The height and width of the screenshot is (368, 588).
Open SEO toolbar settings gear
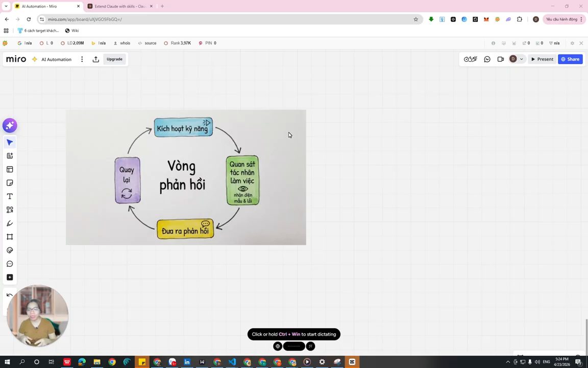572,43
